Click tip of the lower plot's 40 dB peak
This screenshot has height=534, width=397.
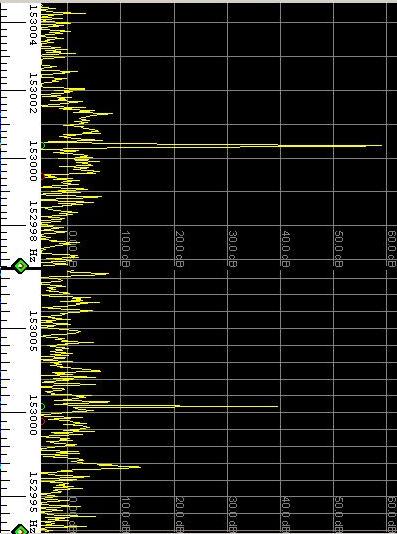coord(277,406)
